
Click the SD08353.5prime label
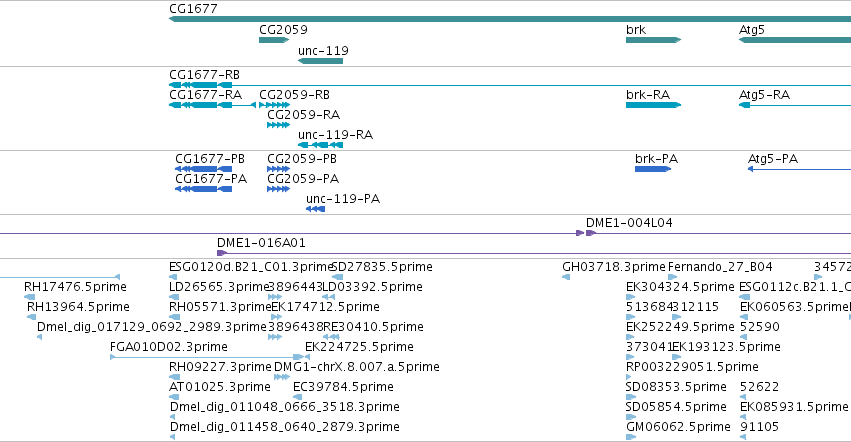pyautogui.click(x=676, y=387)
